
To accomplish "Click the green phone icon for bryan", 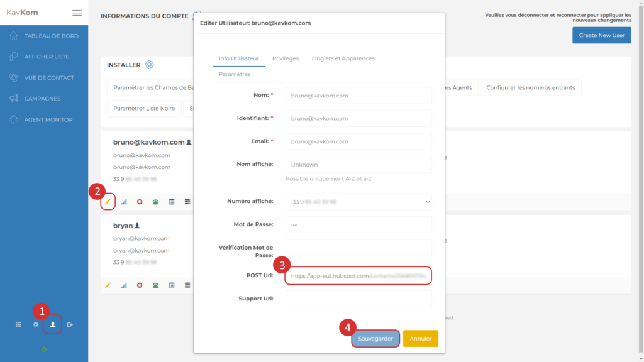I will (155, 285).
